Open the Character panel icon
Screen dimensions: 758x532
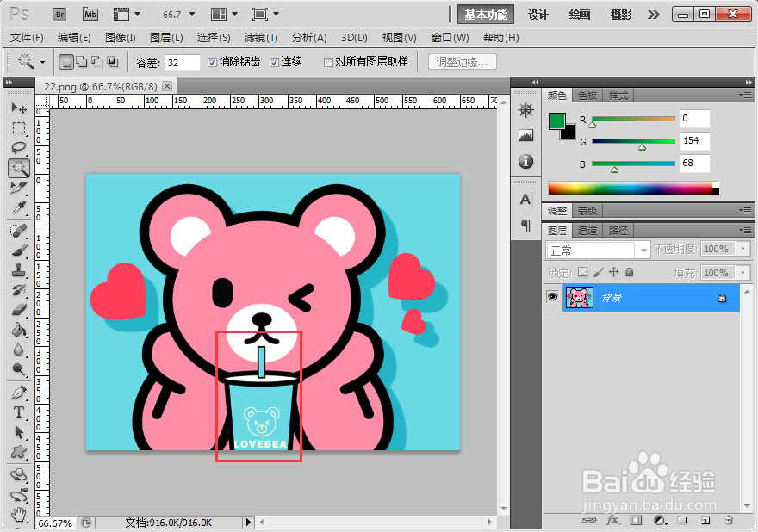click(x=526, y=199)
